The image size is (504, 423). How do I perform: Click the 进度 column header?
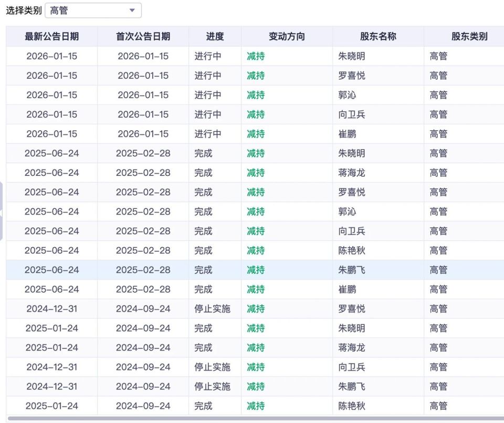click(213, 36)
